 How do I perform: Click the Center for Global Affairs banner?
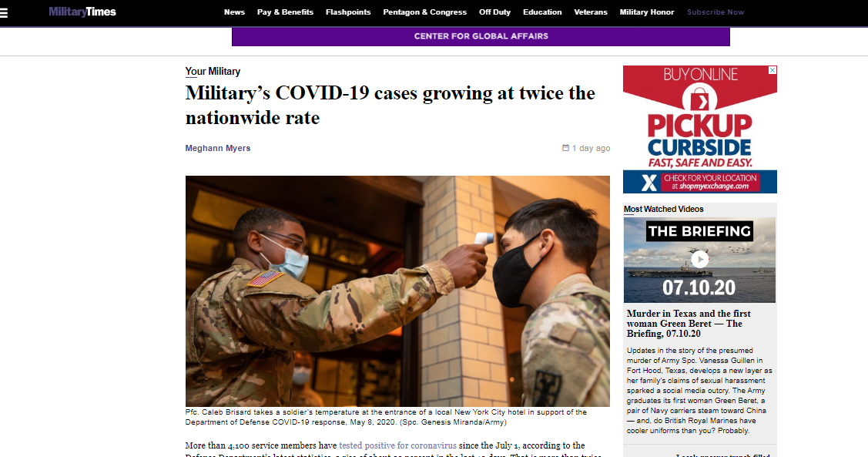tap(481, 36)
